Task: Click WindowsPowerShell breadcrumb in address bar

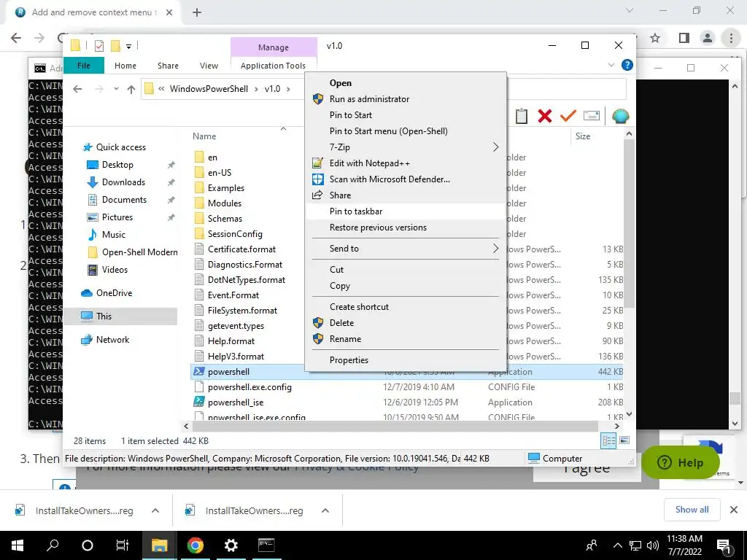Action: click(x=209, y=89)
